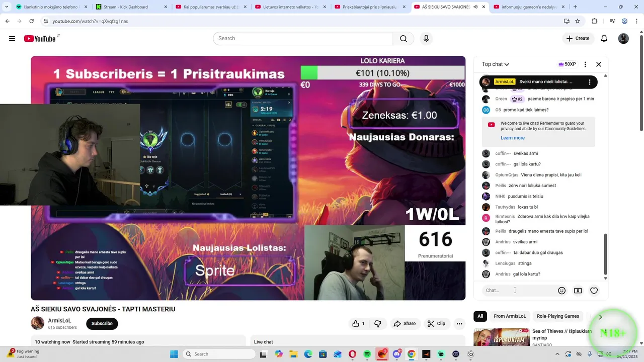Focus the YouTube search box
644x362 pixels.
point(303,39)
